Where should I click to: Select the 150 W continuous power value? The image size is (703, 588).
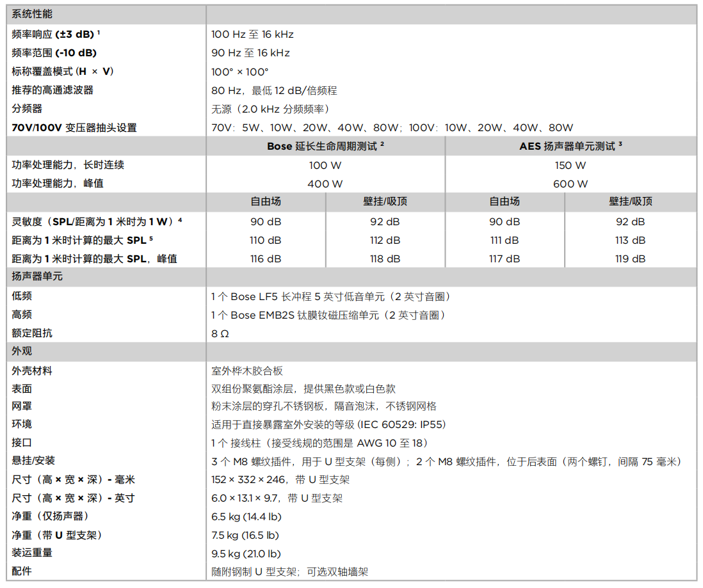(x=570, y=165)
